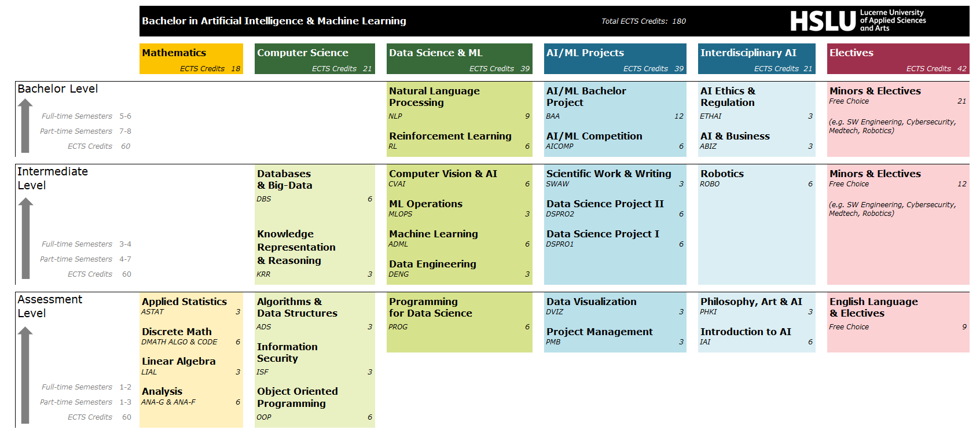Click the Data Science Project II module
Screen dimensions: 980x437
[x=605, y=204]
